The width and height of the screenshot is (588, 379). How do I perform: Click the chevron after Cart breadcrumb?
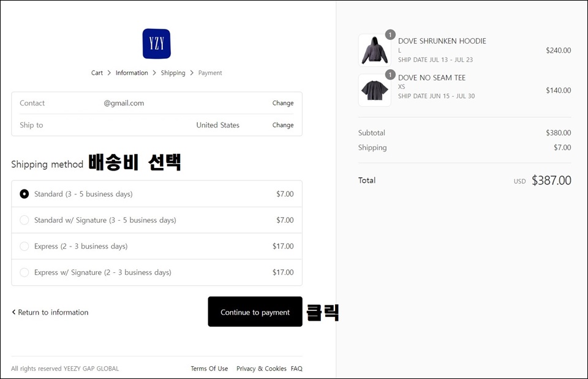(109, 73)
